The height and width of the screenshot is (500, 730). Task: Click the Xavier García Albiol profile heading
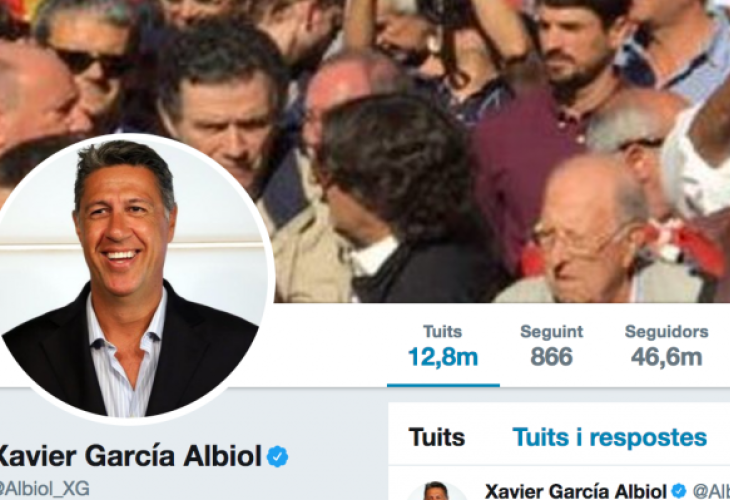point(128,456)
